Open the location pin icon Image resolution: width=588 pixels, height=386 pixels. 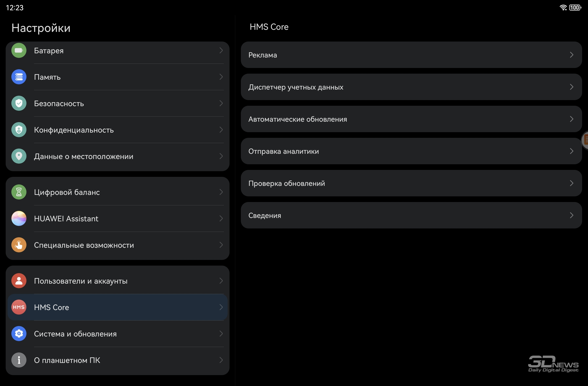tap(19, 156)
